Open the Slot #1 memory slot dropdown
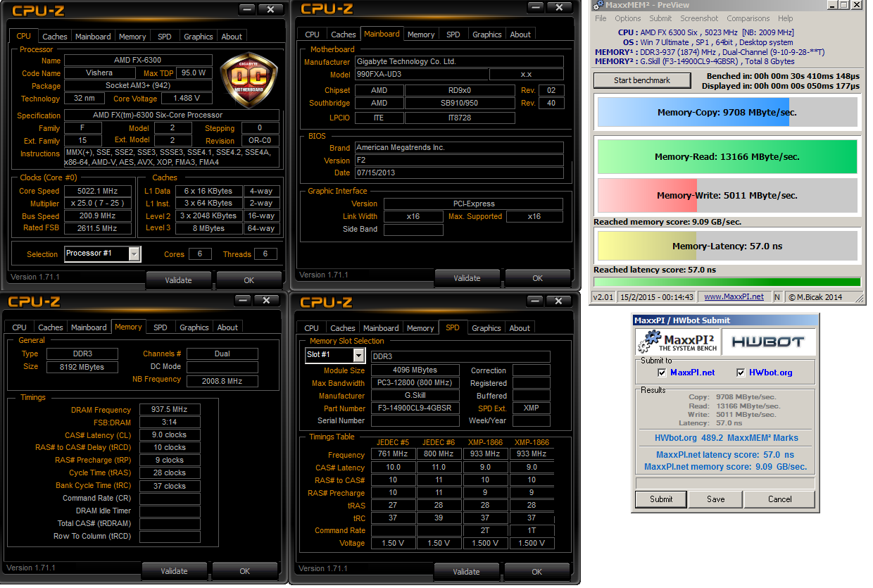The image size is (873, 588). tap(358, 356)
